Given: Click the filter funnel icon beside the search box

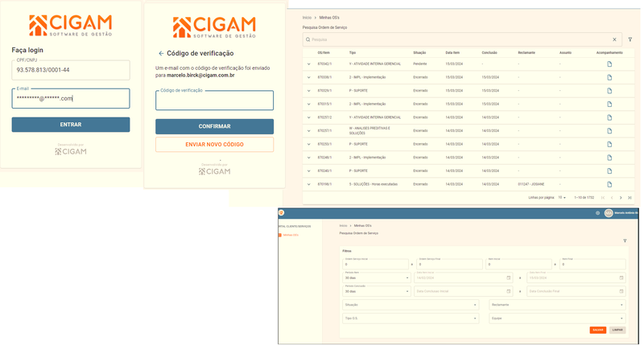Looking at the screenshot, I should click(x=630, y=39).
